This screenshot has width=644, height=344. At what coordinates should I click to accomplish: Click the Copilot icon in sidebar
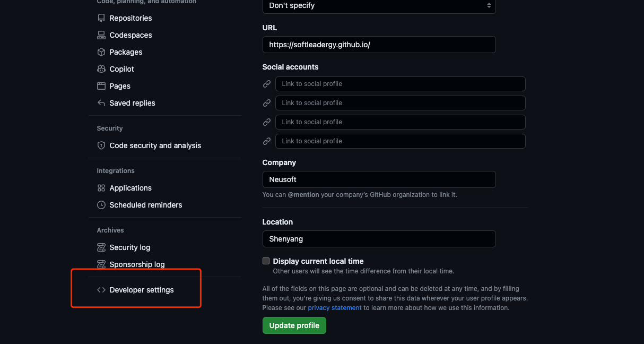(101, 69)
